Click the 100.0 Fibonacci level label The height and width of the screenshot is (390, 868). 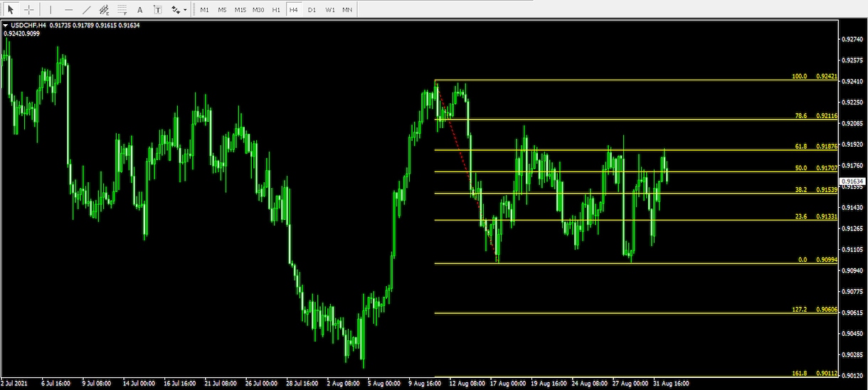(x=800, y=76)
